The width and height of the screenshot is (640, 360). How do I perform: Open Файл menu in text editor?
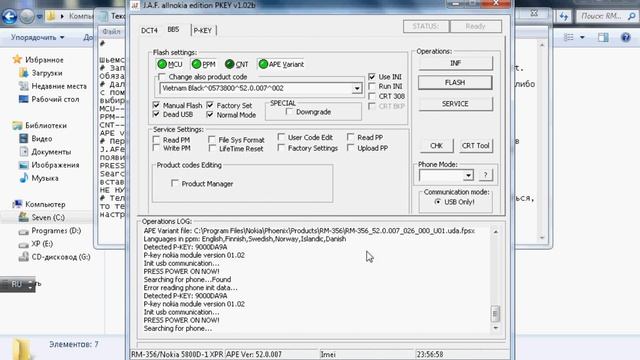coord(111,31)
